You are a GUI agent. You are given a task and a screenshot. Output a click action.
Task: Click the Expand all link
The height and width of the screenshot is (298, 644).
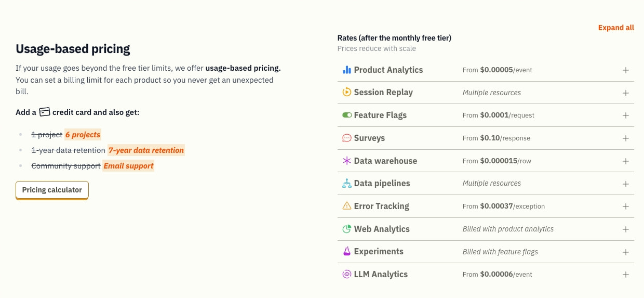[616, 28]
